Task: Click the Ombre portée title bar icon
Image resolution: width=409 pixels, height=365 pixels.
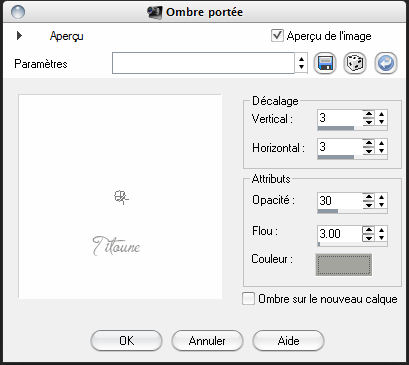Action: (x=155, y=12)
